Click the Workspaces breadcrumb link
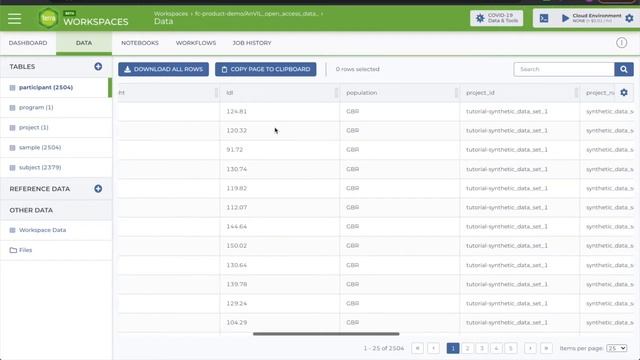640x360 pixels. [171, 13]
